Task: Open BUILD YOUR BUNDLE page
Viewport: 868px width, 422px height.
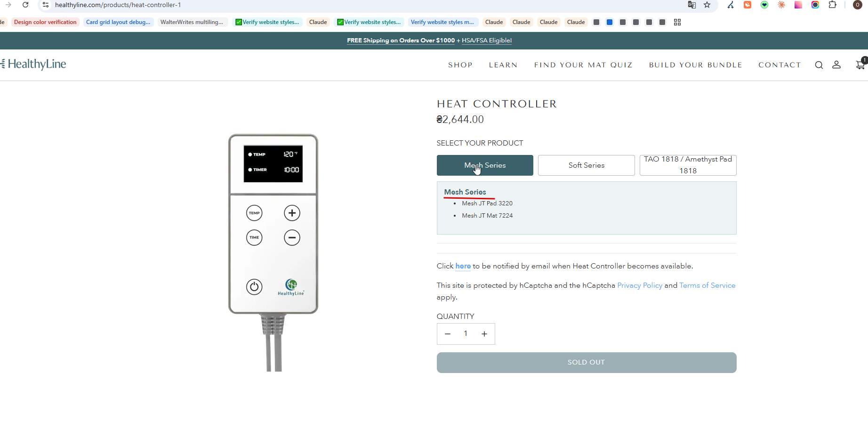Action: [x=695, y=65]
